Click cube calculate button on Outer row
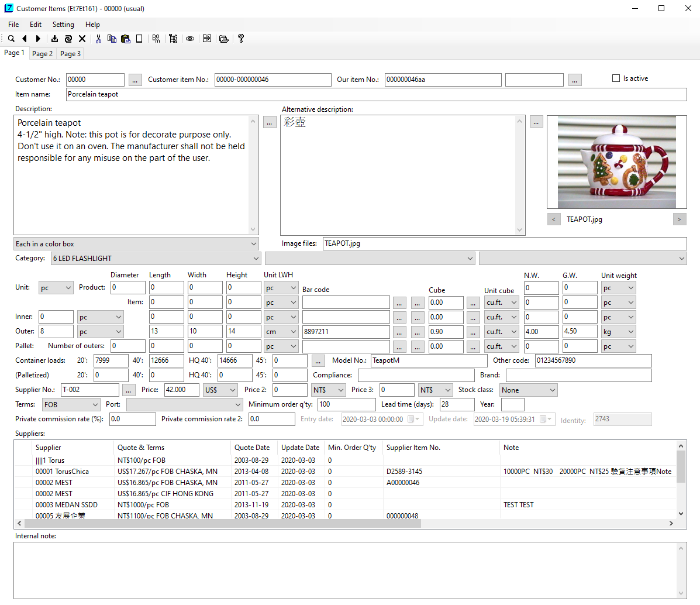Viewport: 700px width, 605px height. 473,332
